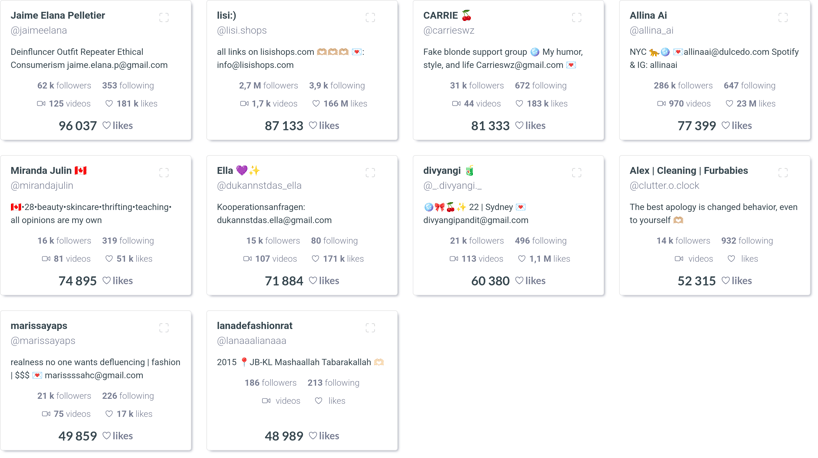Expand the Alex Cleaning Furbabies card
Image resolution: width=818 pixels, height=458 pixels.
click(783, 173)
